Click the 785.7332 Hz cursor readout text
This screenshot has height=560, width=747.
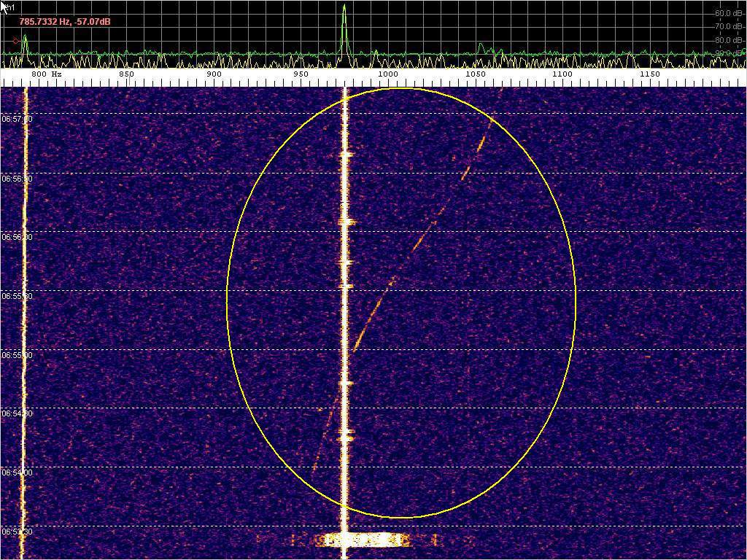click(65, 22)
